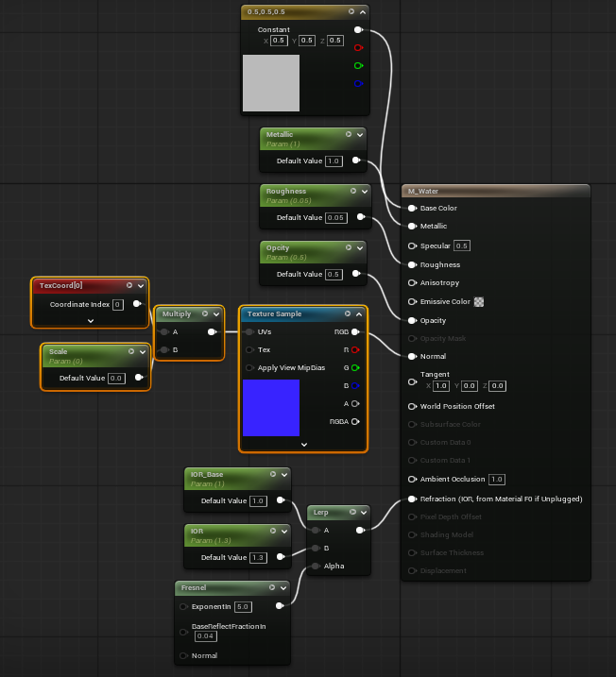Click the Lerp node output pin
Viewport: 616px width, 677px height.
click(x=360, y=531)
